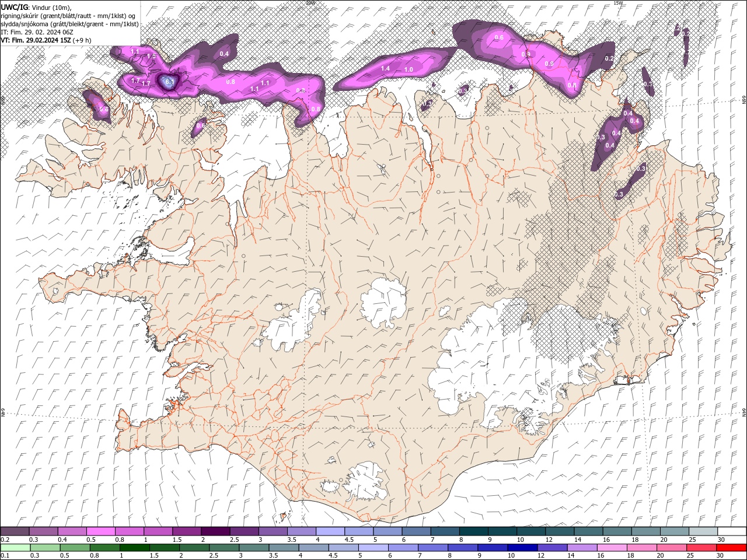Click the 1.4 precipitation value on the map

(385, 69)
